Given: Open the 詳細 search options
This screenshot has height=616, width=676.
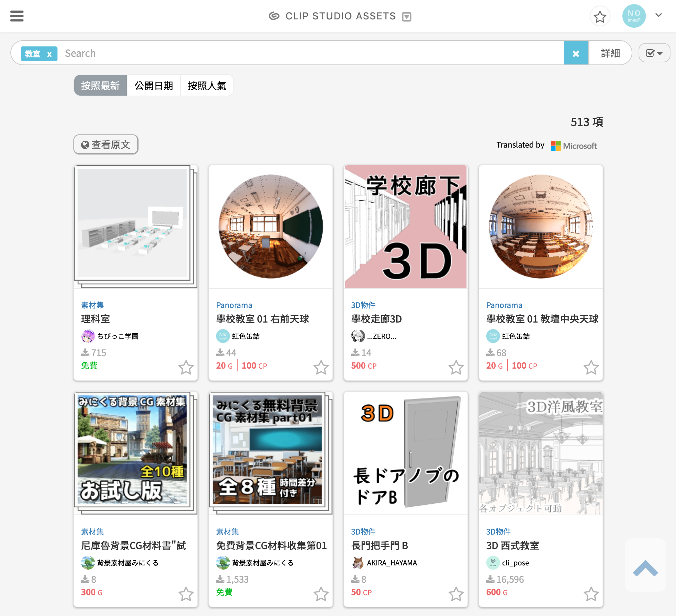Looking at the screenshot, I should tap(610, 53).
